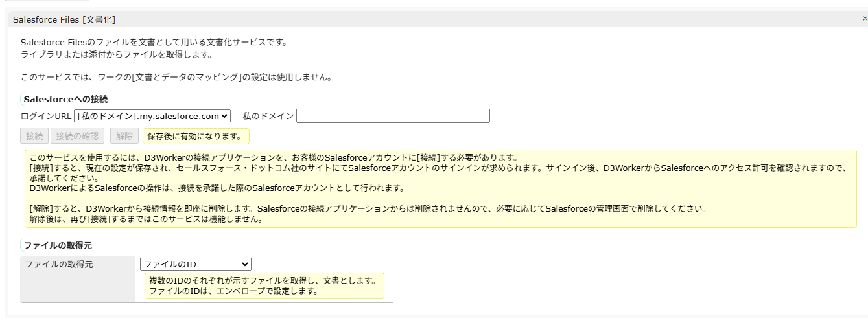Click the line ファイルのIDは、エンベロープで設定します。
Image resolution: width=868 pixels, height=323 pixels.
coord(233,291)
